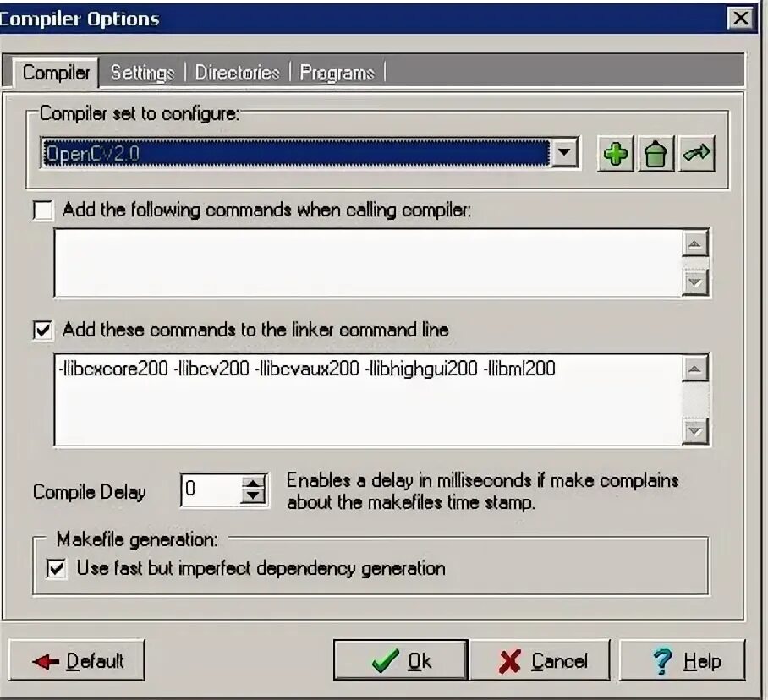Go to the Programs tab
The height and width of the screenshot is (700, 768).
point(337,73)
